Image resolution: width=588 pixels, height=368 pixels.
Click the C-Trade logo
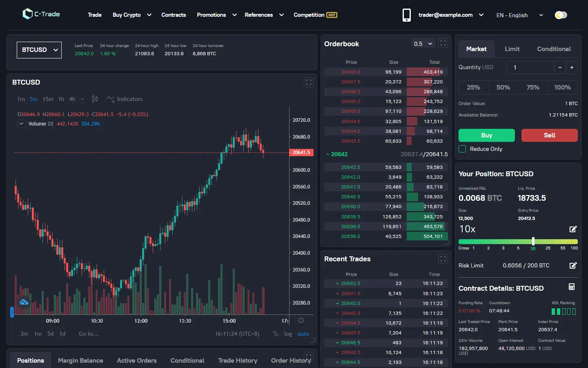[41, 14]
